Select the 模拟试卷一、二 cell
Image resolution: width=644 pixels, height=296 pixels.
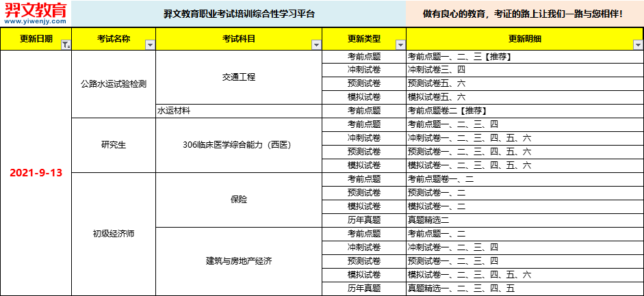click(524, 206)
